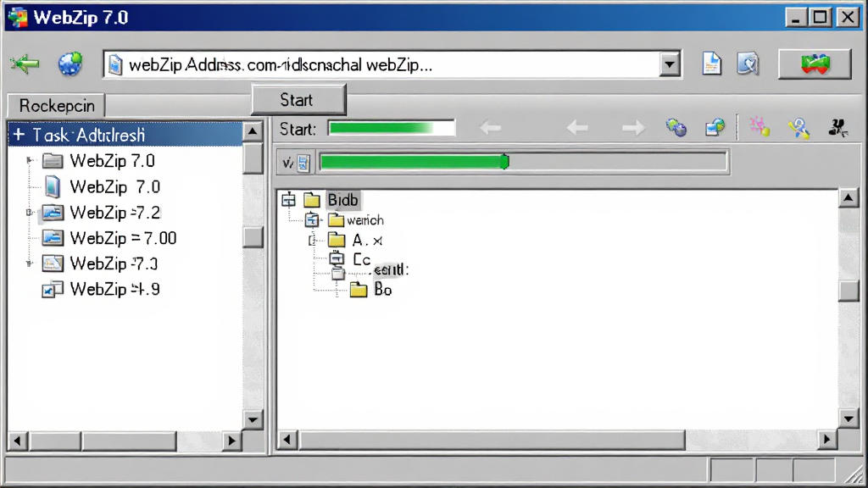Image resolution: width=868 pixels, height=488 pixels.
Task: Expand the first WebZip 7.0 folder item
Action: tap(30, 160)
